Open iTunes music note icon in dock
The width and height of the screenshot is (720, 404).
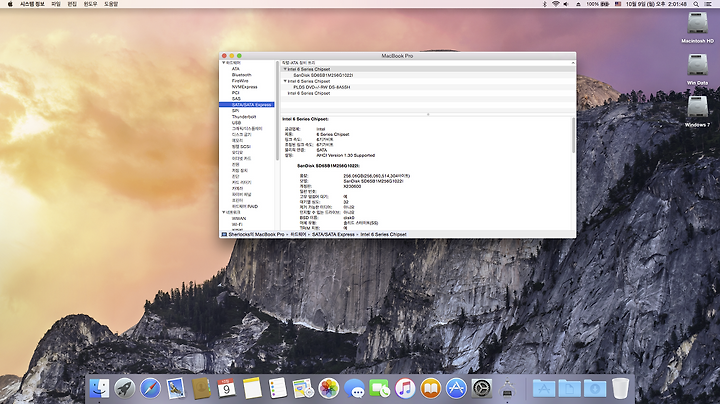click(x=405, y=388)
